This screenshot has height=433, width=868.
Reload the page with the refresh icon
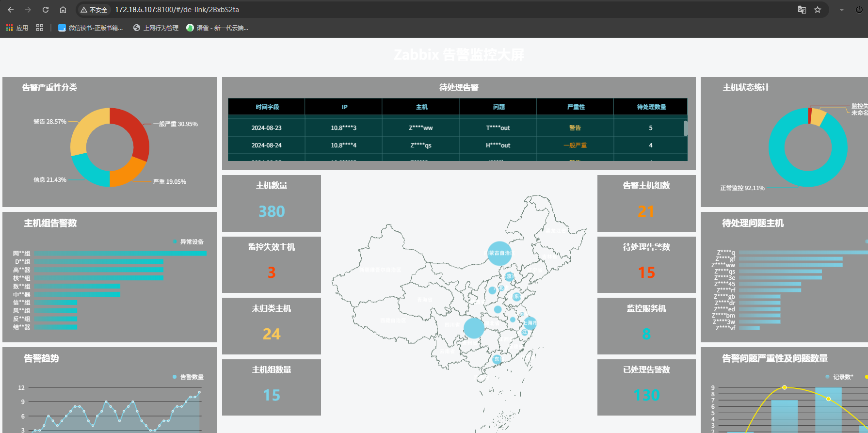click(46, 10)
